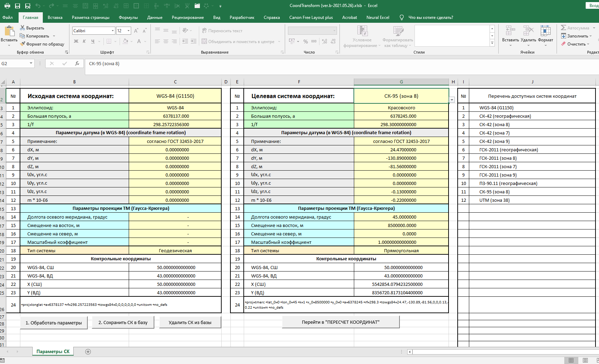Click the Перейти в "ПЕРЕСЧЕТ КООРДИНАТ" button

(x=341, y=322)
